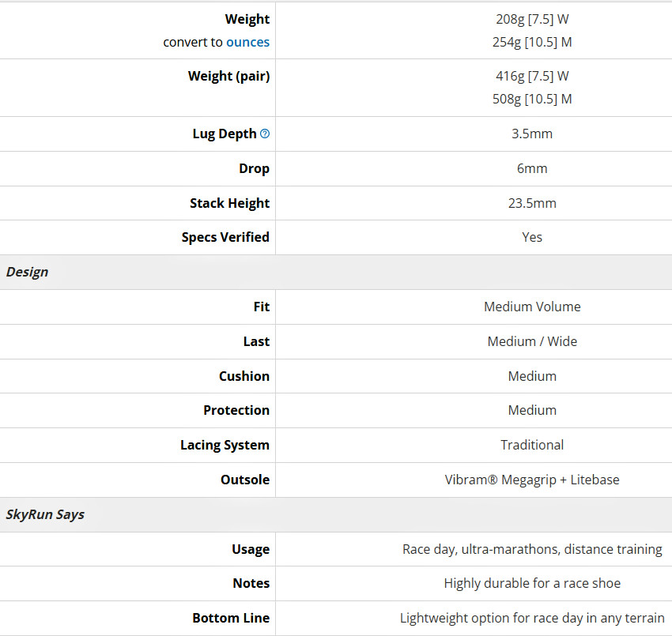672x636 pixels.
Task: Select the 'Highly durable for a race shoe' note
Action: point(532,583)
